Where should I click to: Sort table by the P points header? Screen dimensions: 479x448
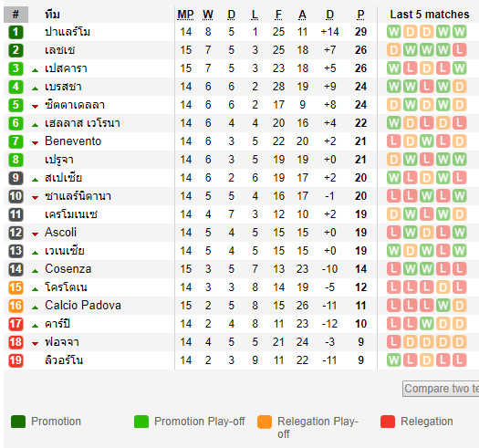[x=360, y=15]
